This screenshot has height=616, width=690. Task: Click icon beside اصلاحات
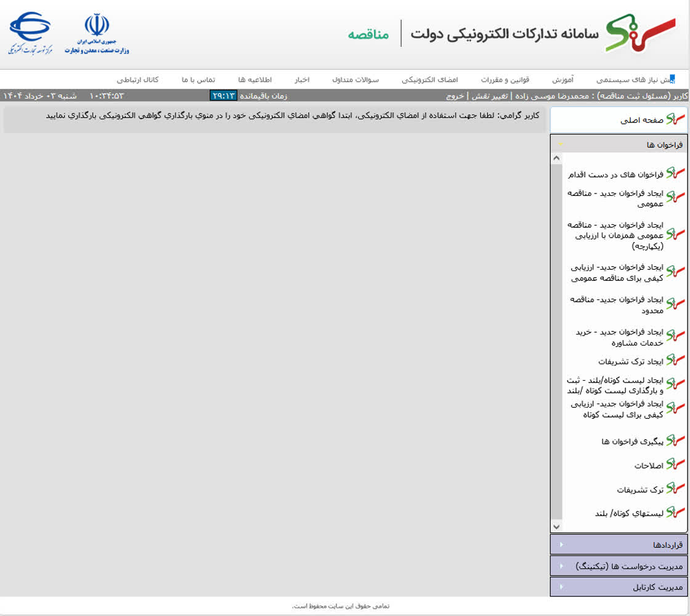coord(675,463)
